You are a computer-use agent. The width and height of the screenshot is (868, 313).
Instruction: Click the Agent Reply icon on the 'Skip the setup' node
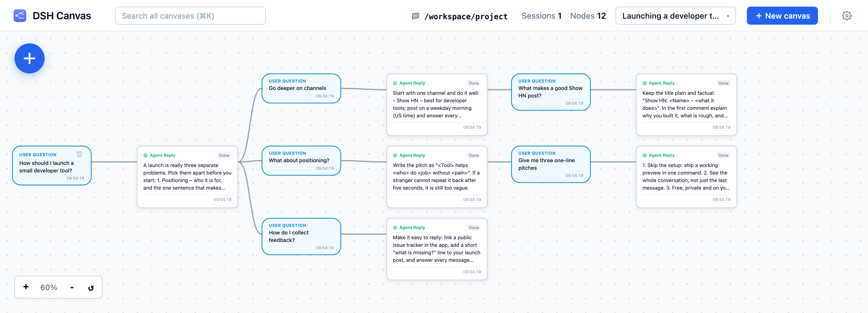pyautogui.click(x=645, y=155)
